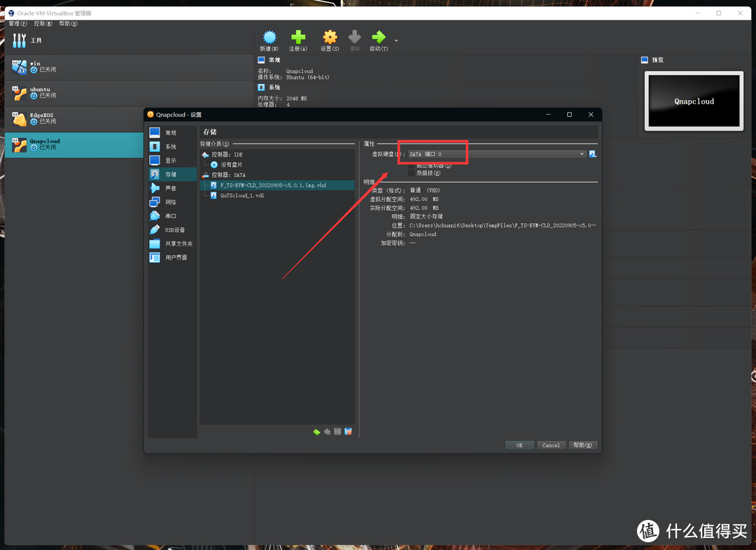Switch to 网络 settings category

pos(172,202)
